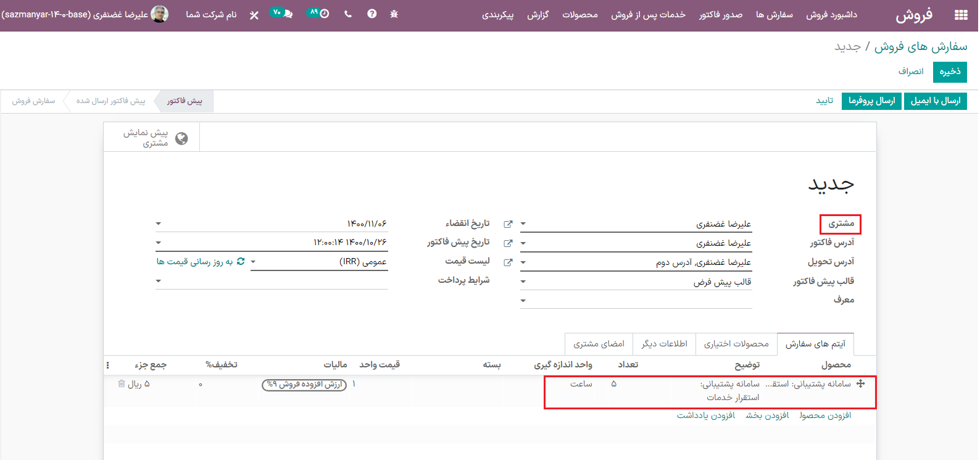Open خدمات پس از فروش menu
The width and height of the screenshot is (980, 460).
(x=648, y=14)
